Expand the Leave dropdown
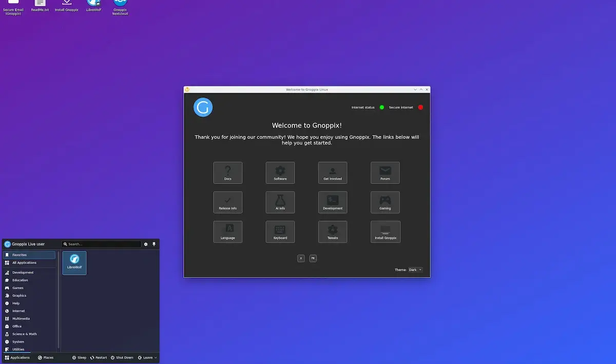 [x=147, y=357]
